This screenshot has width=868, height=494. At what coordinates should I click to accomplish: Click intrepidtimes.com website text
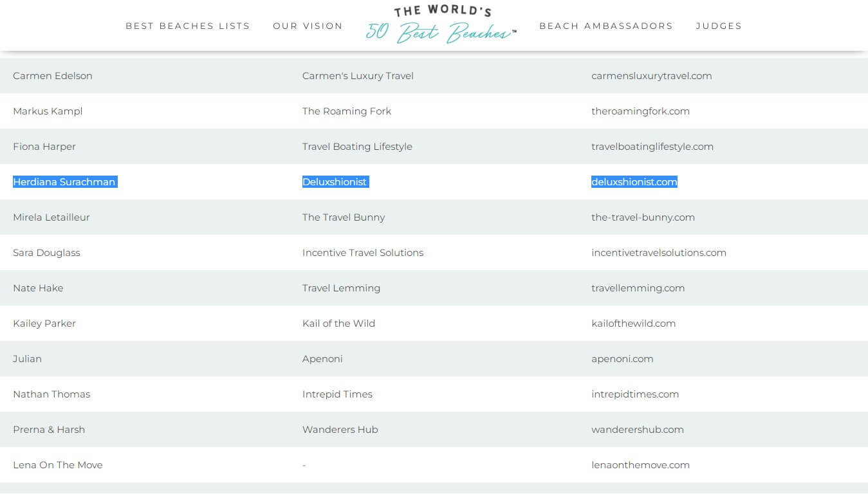pos(635,394)
